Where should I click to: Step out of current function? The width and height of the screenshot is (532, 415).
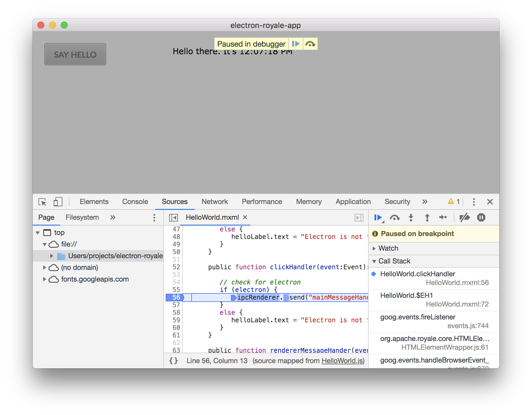427,217
